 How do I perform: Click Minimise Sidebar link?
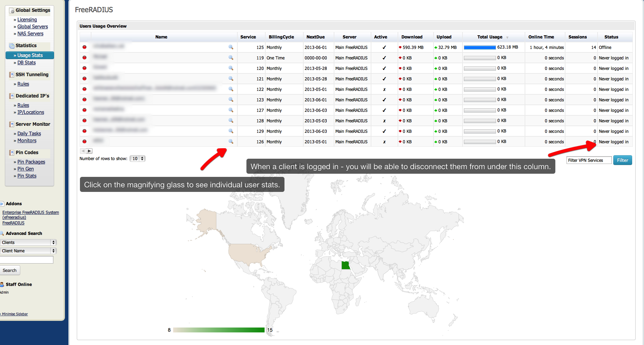point(14,314)
